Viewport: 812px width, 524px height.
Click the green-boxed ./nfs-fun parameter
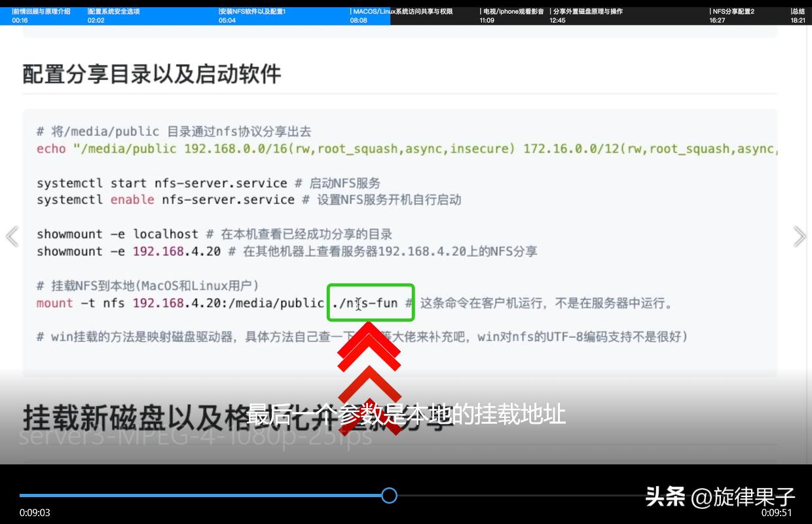pyautogui.click(x=371, y=303)
